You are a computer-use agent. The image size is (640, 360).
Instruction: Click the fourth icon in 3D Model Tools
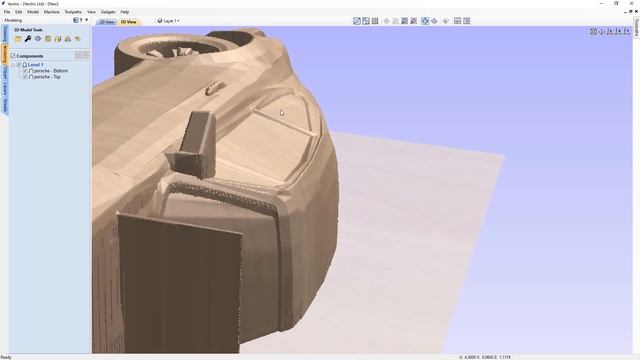pyautogui.click(x=48, y=39)
